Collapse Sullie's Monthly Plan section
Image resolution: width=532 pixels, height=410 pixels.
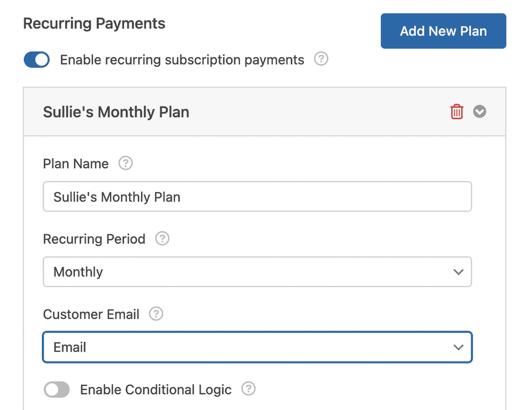(x=480, y=112)
